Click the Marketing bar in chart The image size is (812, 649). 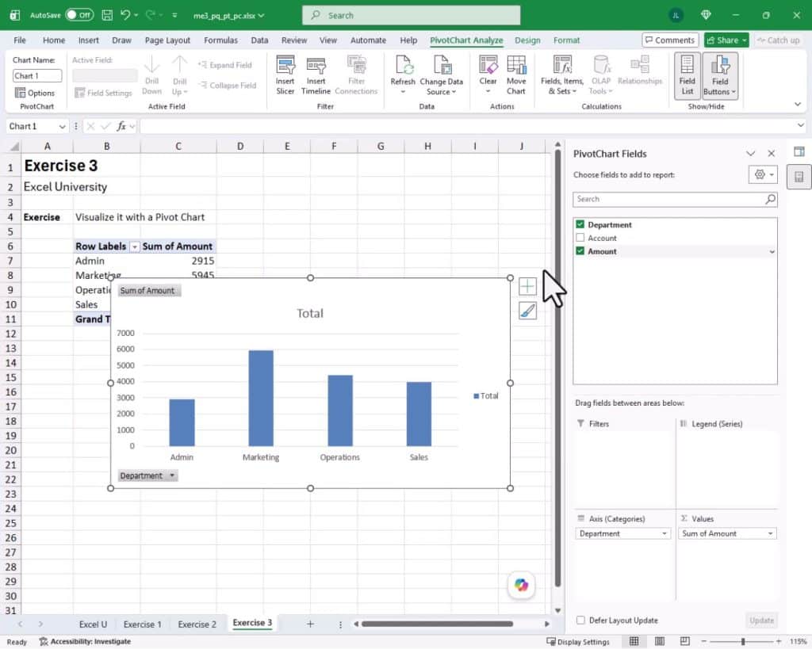pyautogui.click(x=260, y=398)
